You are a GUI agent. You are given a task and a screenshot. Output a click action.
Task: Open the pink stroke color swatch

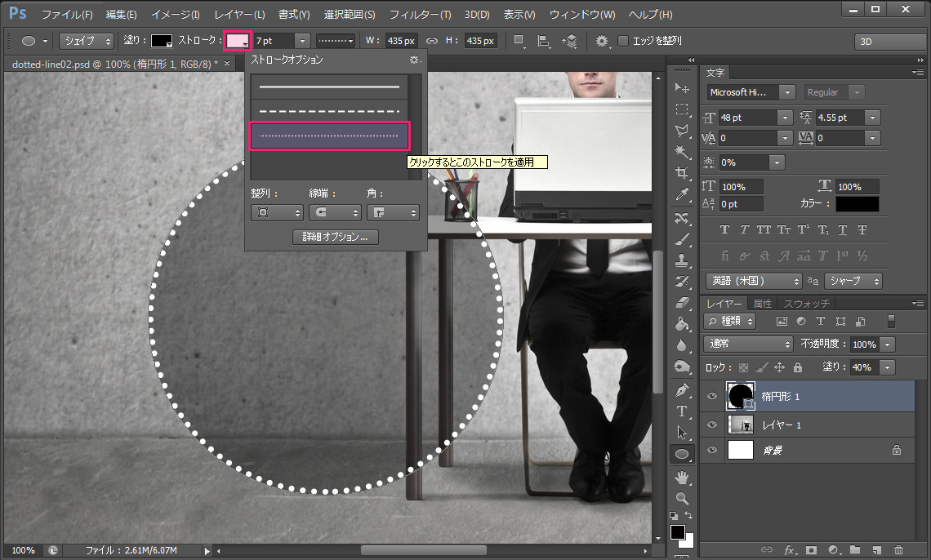[237, 41]
